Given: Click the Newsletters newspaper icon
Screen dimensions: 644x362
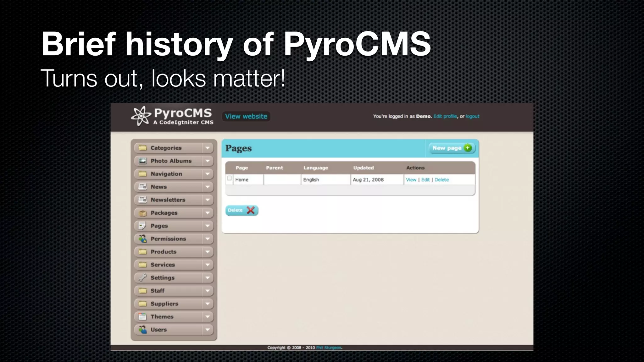Looking at the screenshot, I should coord(143,200).
